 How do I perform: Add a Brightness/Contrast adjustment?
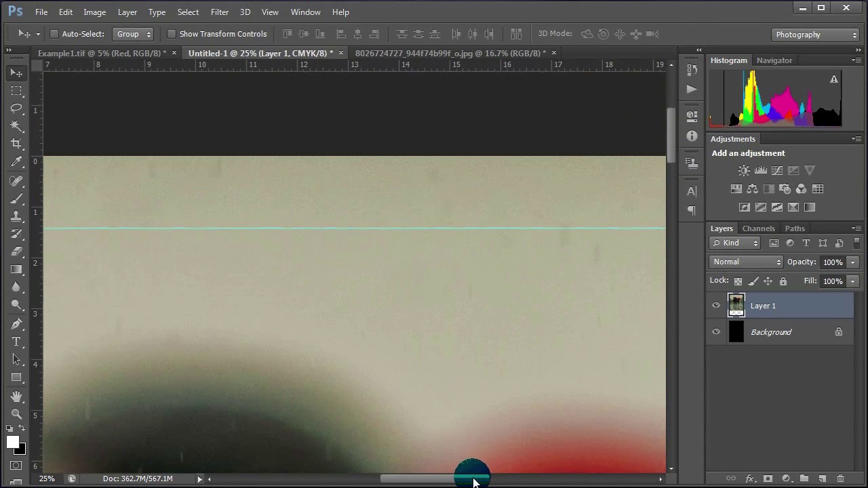[x=744, y=171]
